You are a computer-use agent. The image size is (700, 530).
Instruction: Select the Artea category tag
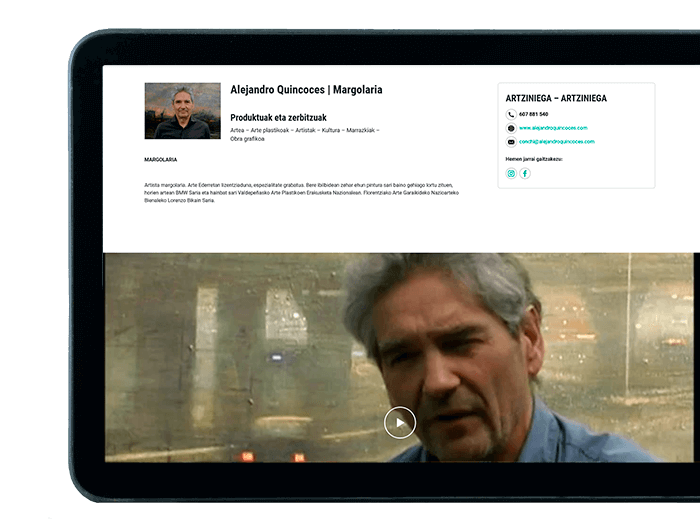click(238, 131)
